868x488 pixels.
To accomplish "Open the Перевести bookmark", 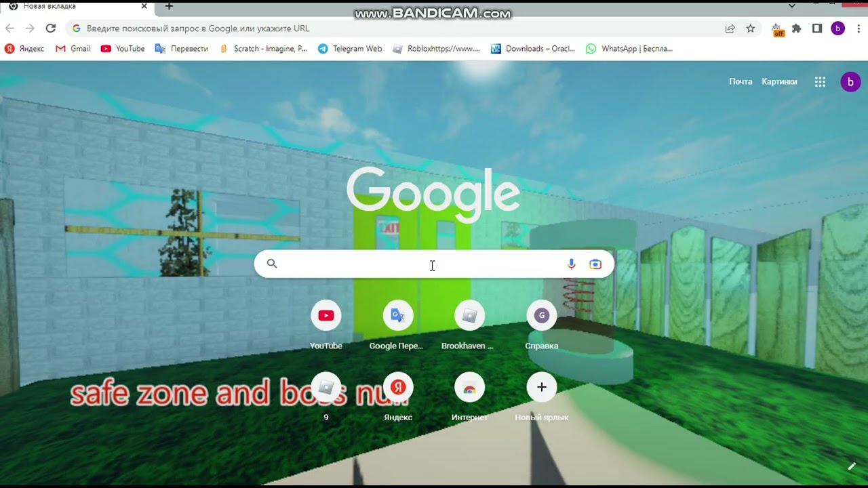I will tap(182, 49).
